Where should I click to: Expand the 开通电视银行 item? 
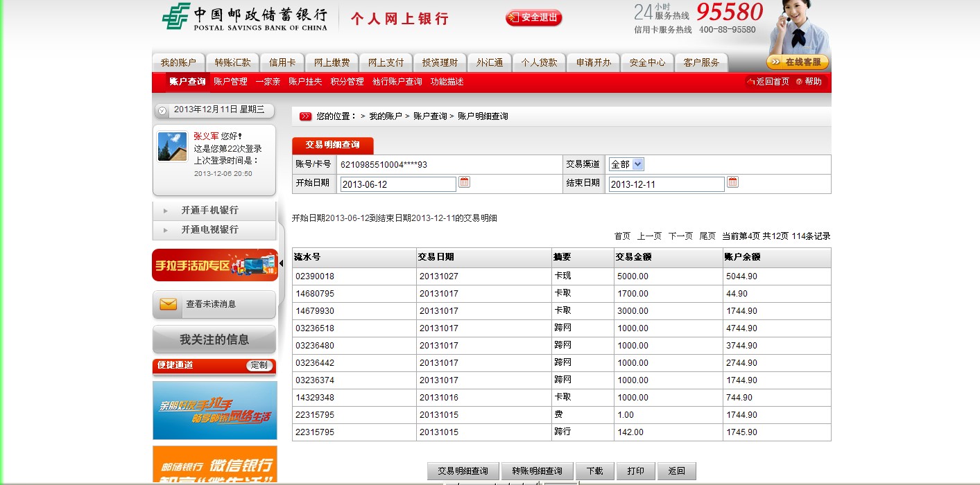(209, 229)
